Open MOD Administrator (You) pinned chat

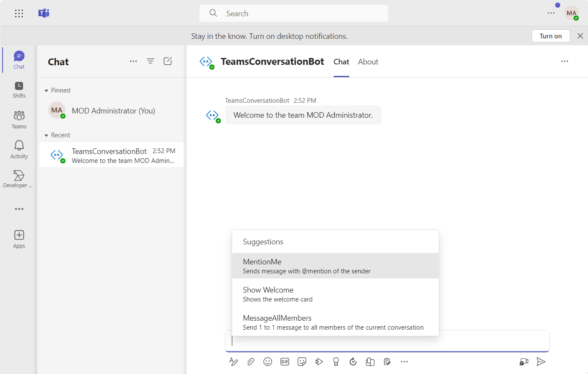[x=112, y=110]
